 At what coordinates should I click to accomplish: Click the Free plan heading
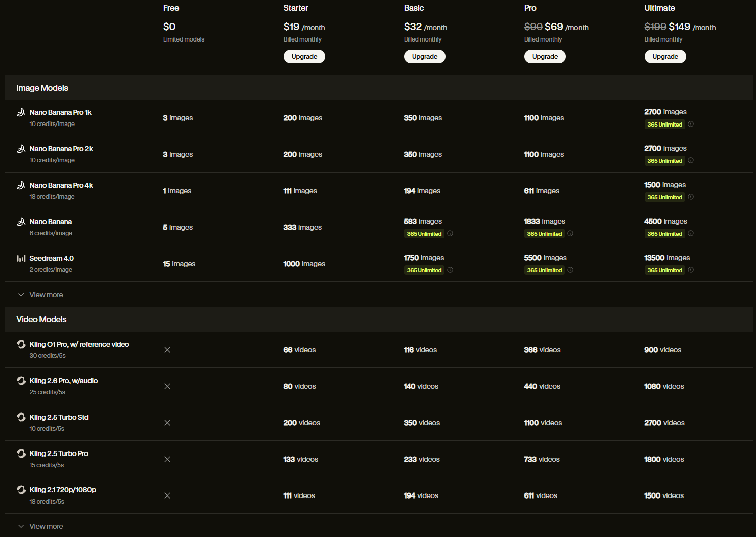171,8
